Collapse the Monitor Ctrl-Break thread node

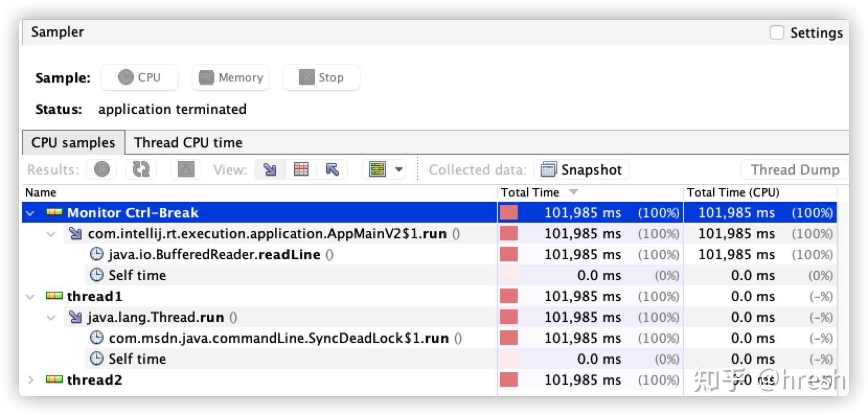pos(30,213)
